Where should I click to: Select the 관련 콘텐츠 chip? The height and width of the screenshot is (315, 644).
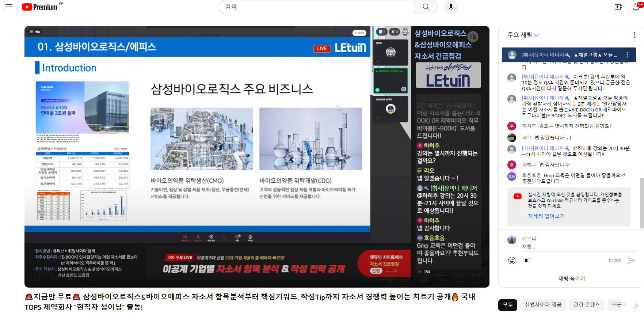click(586, 305)
